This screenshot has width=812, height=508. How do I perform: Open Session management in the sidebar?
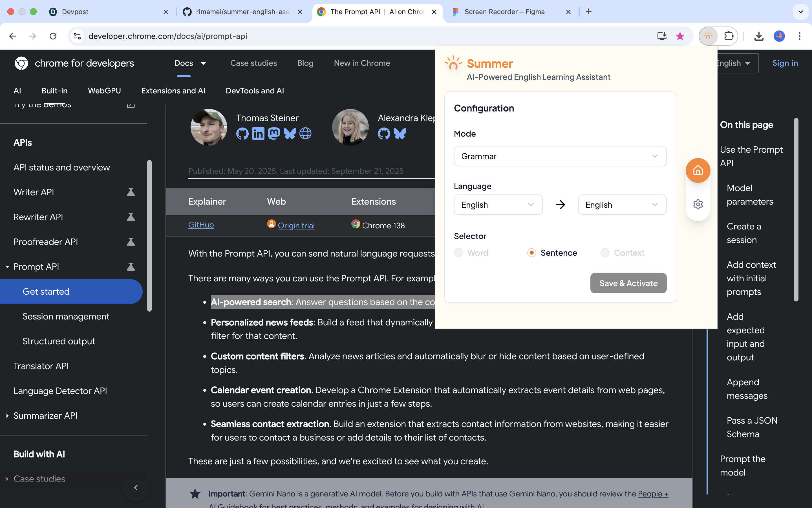(66, 316)
